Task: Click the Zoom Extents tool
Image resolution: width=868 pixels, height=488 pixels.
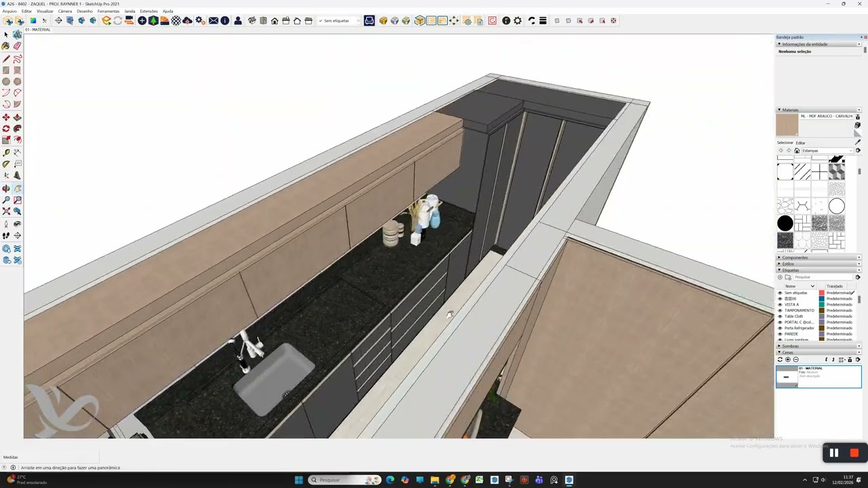Action: coord(6,211)
